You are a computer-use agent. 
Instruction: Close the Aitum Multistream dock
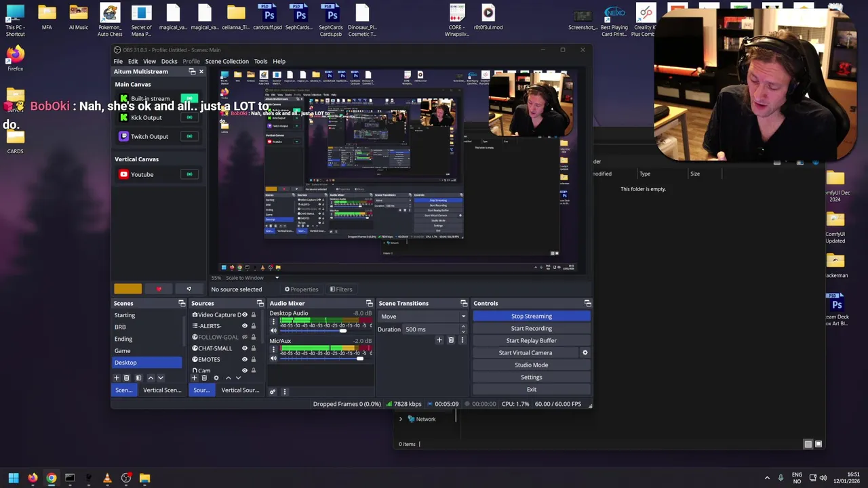pyautogui.click(x=201, y=71)
